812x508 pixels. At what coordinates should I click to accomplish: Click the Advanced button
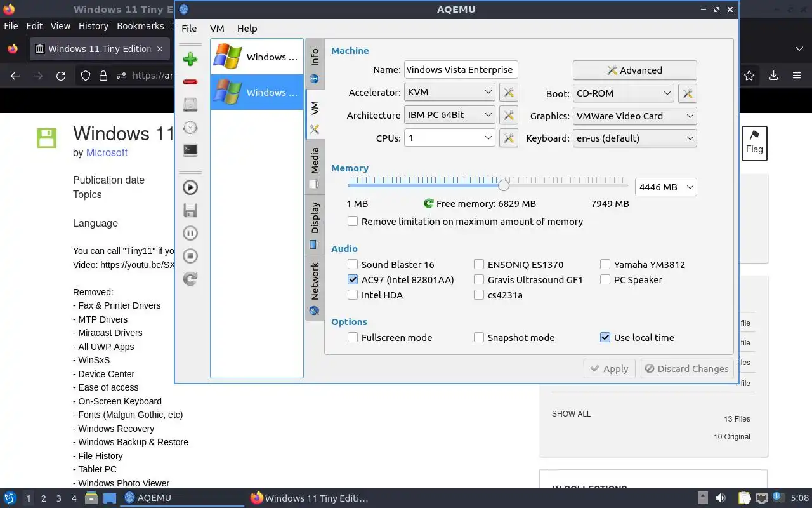click(634, 70)
